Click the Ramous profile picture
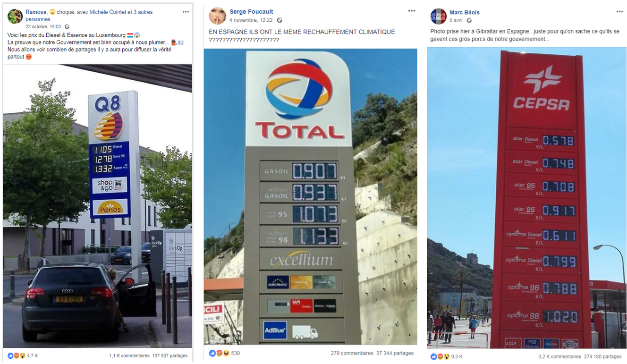 coord(15,16)
